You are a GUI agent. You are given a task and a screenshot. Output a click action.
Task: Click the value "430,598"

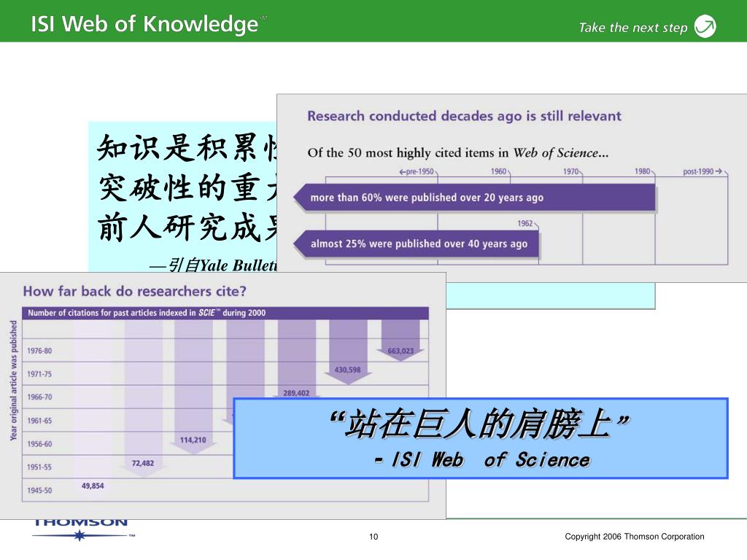[347, 370]
